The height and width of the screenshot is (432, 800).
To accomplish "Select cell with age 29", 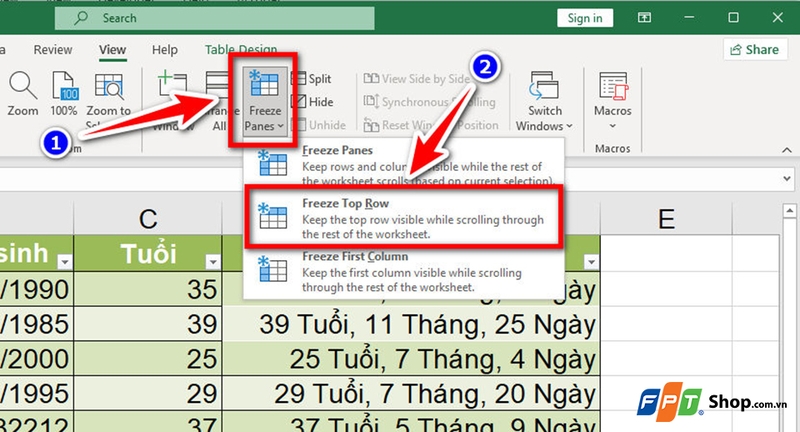I will 148,393.
